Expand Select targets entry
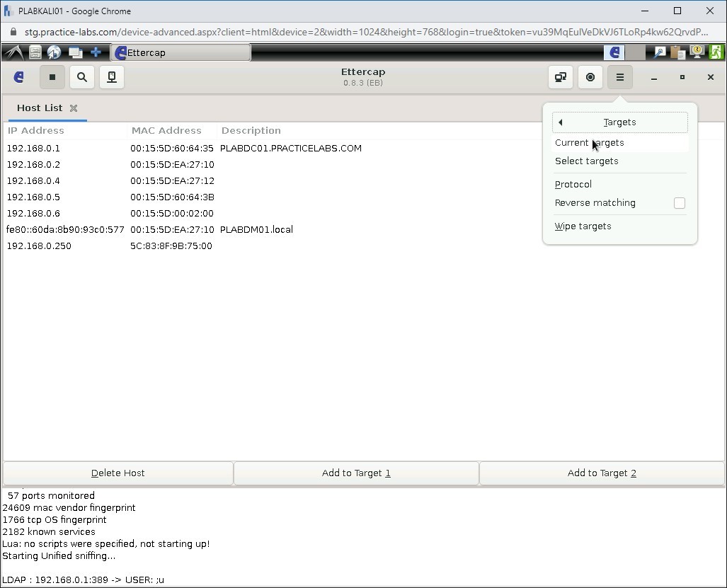This screenshot has height=588, width=727. 587,161
